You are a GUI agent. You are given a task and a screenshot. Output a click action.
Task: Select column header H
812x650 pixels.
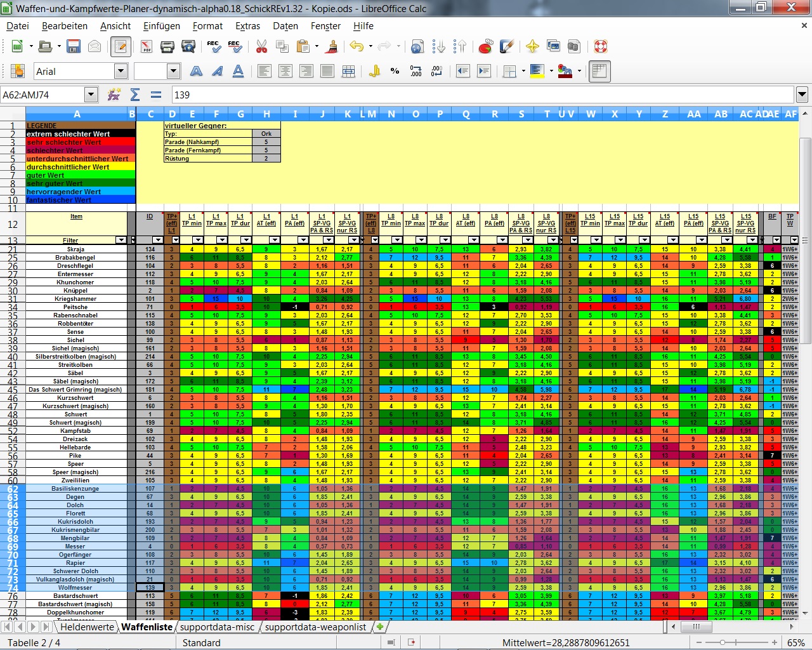[x=266, y=114]
